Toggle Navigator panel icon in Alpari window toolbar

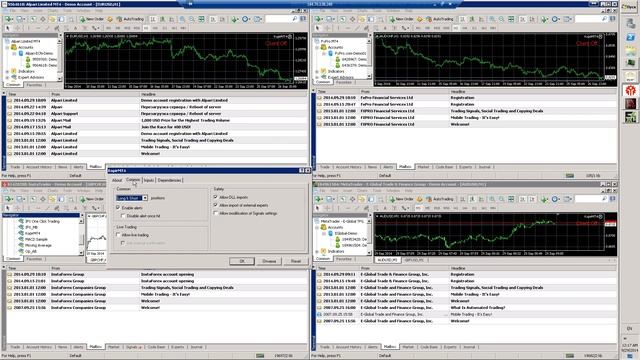(x=52, y=19)
